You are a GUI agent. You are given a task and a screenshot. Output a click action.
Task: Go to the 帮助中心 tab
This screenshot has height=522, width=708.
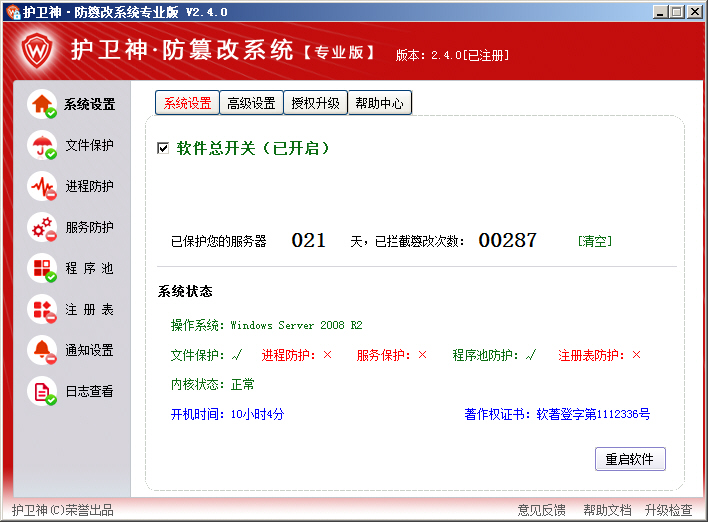379,103
